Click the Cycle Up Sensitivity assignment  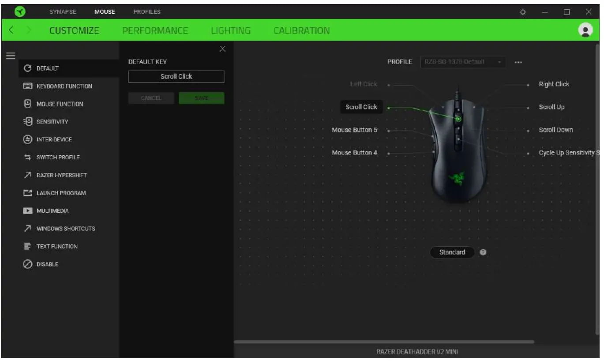click(x=569, y=153)
